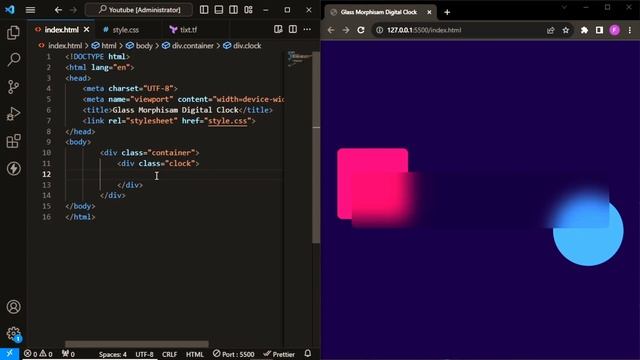
Task: Split the editor to the right
Action: pos(293,29)
